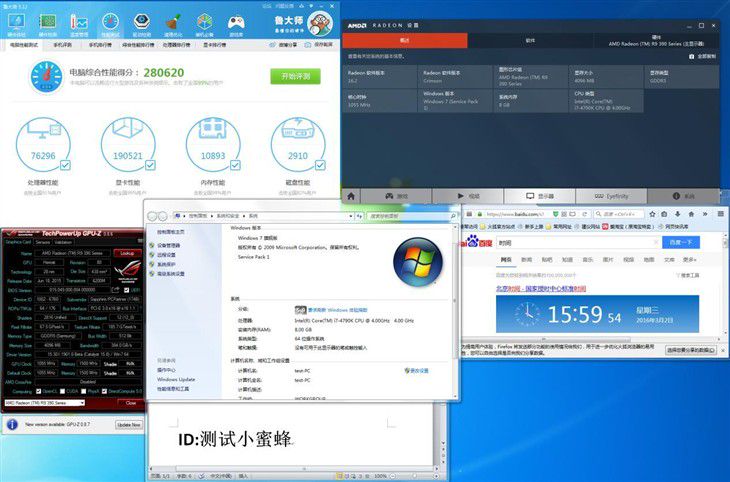Expand System window address bar history dropdown
Image resolution: width=730 pixels, height=482 pixels.
coord(351,216)
